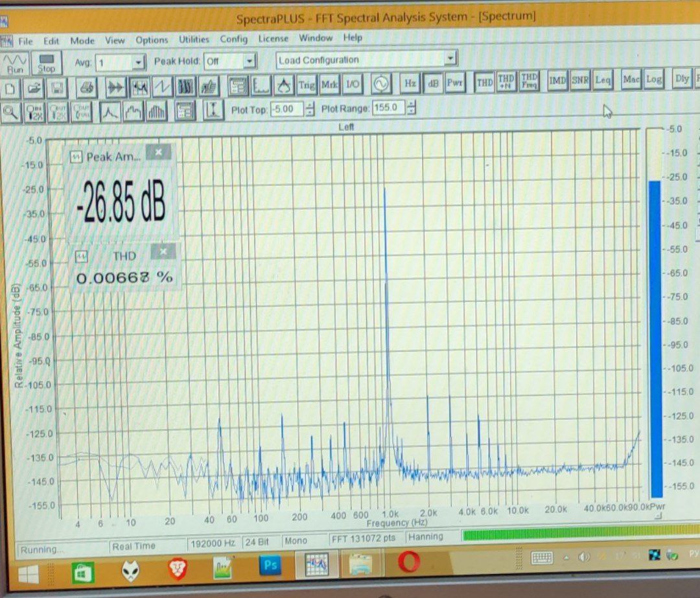The width and height of the screenshot is (700, 598).
Task: Open Opera browser from the taskbar
Action: pos(408,562)
